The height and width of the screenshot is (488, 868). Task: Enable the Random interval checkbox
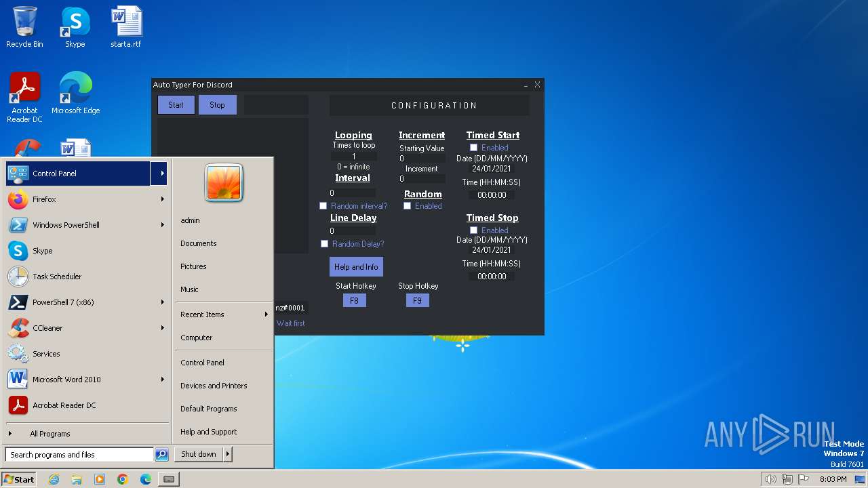323,206
